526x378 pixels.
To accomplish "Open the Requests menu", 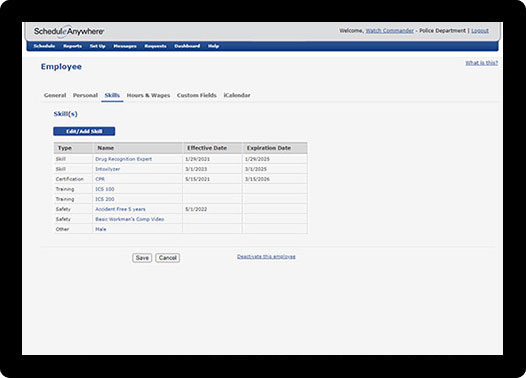I will 155,46.
